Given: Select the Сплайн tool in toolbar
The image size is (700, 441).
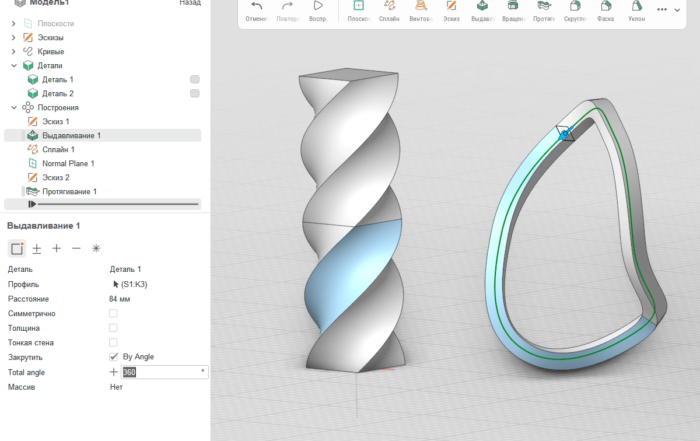Looking at the screenshot, I should click(390, 9).
